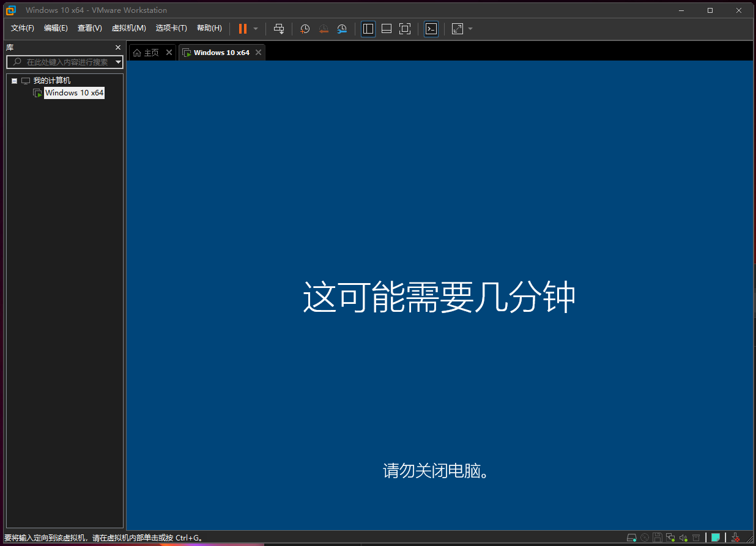Viewport: 756px width, 546px height.
Task: Toggle the library sidebar panel view
Action: [x=368, y=29]
